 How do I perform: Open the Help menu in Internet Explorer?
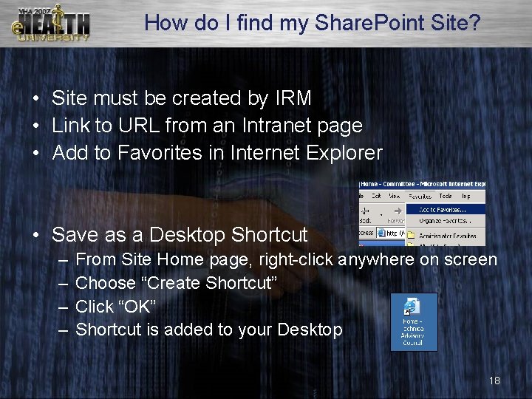click(x=465, y=196)
